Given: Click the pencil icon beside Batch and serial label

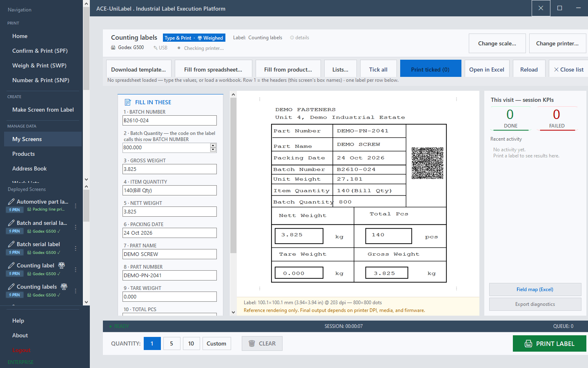Looking at the screenshot, I should pyautogui.click(x=11, y=223).
